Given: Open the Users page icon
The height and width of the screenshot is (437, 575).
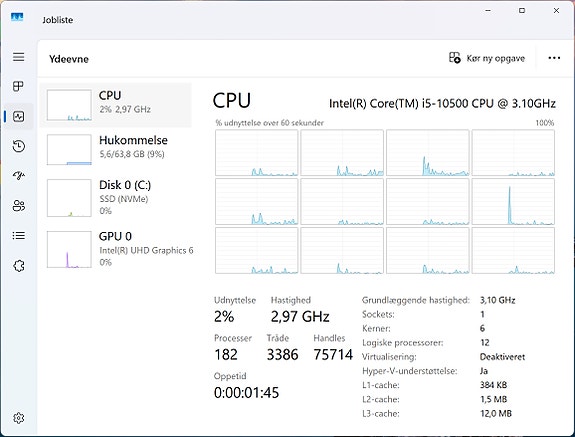Looking at the screenshot, I should tap(19, 206).
